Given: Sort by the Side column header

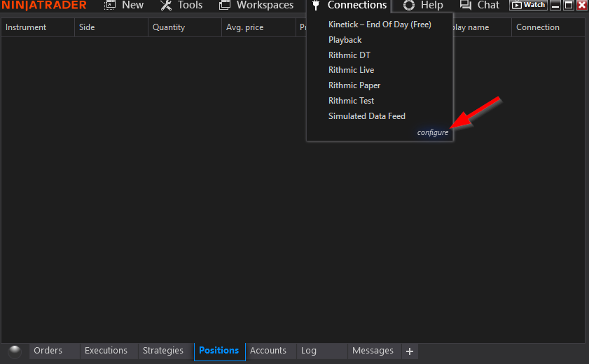Looking at the screenshot, I should (x=111, y=27).
